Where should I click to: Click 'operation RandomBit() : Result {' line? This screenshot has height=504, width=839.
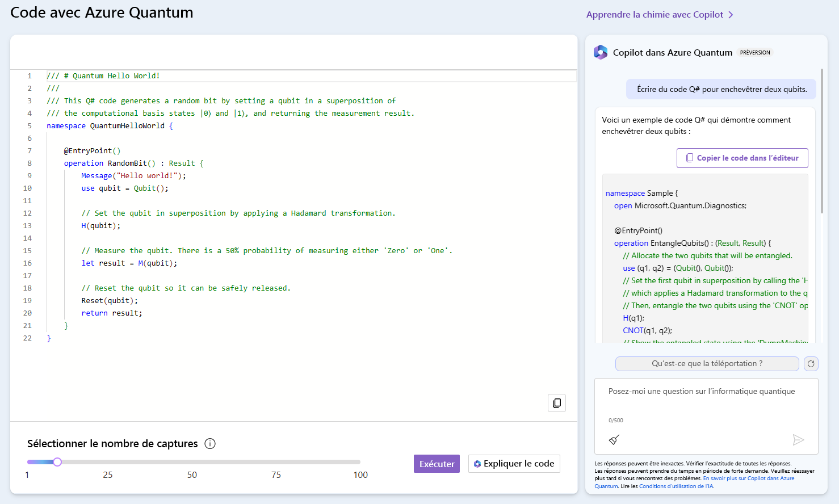(x=133, y=163)
